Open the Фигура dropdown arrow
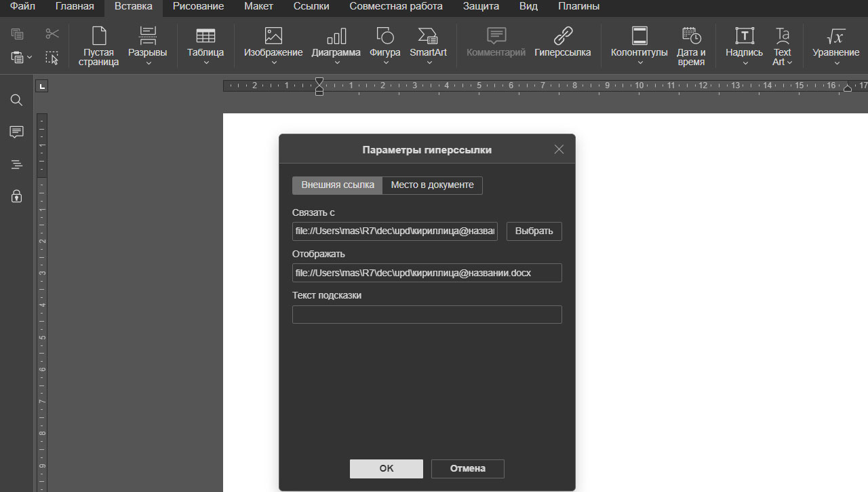 pyautogui.click(x=385, y=62)
